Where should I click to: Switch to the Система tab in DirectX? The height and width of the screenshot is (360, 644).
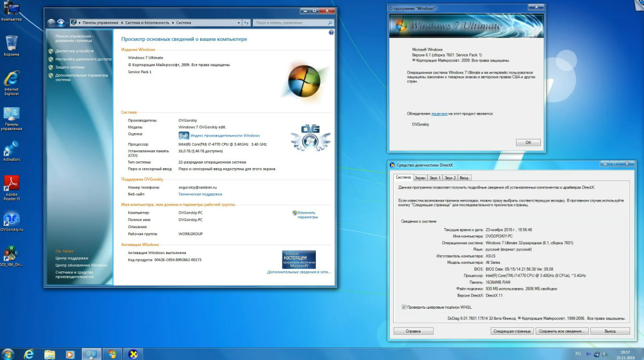pos(403,177)
